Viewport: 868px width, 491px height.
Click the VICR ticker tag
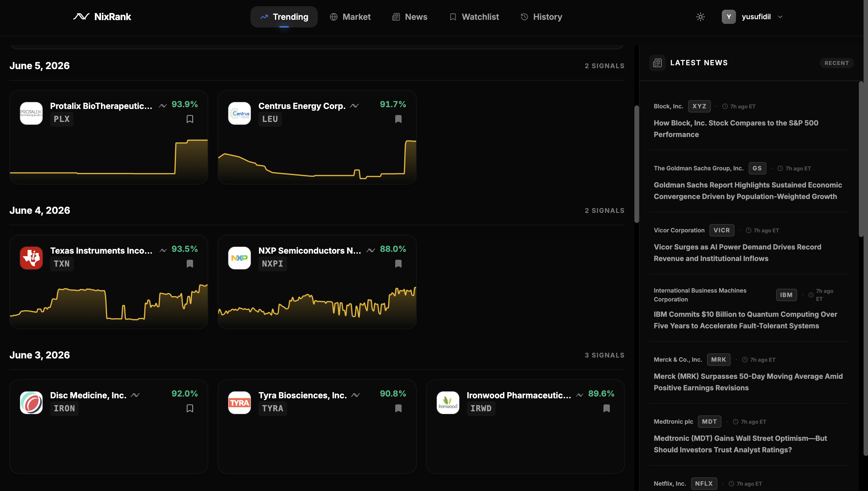point(722,230)
